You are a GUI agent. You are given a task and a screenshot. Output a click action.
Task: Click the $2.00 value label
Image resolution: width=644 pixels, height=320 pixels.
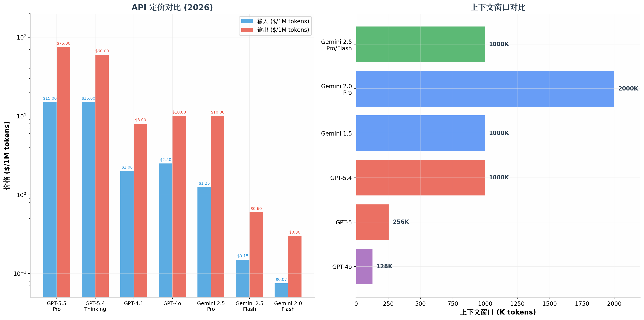click(127, 167)
